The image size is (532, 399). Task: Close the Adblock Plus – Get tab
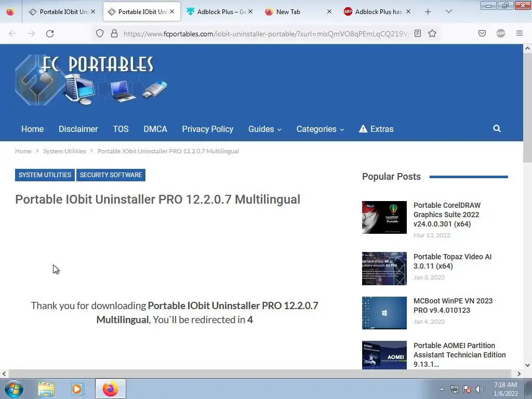pos(250,11)
